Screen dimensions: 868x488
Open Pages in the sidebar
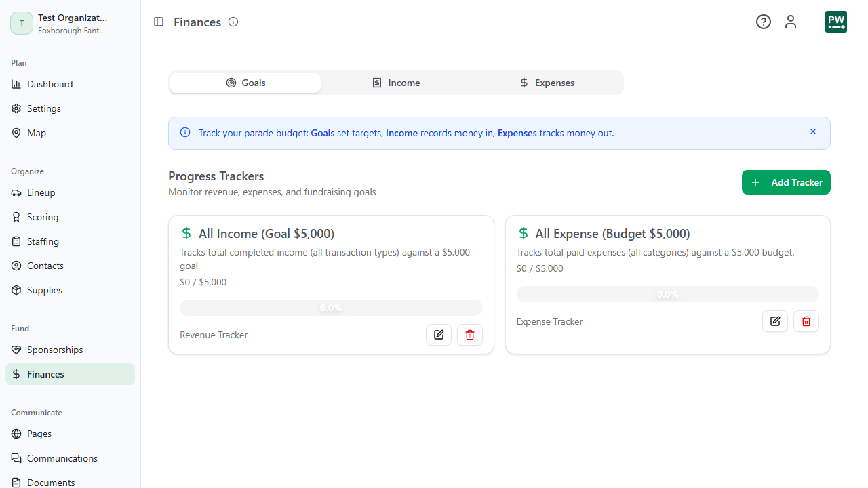point(70,434)
